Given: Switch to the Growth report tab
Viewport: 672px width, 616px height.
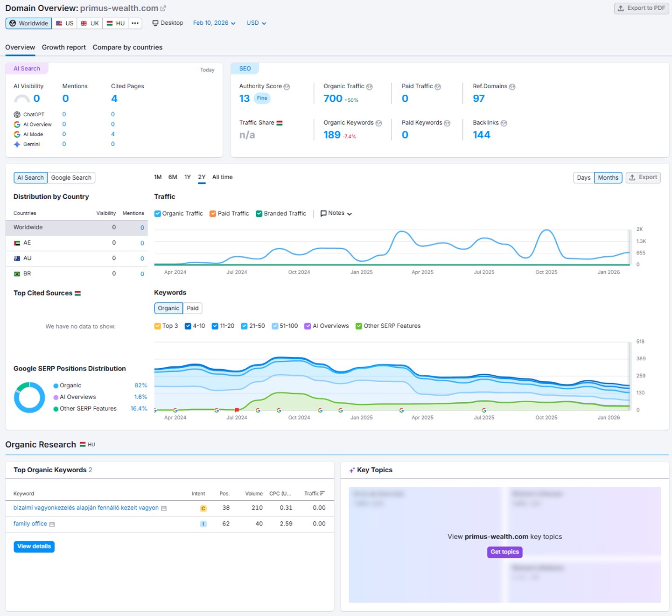Looking at the screenshot, I should (63, 47).
